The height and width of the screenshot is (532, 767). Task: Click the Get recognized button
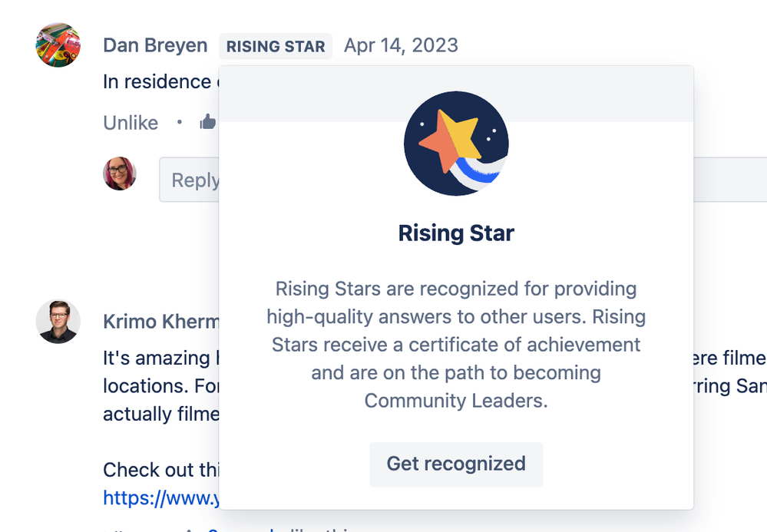(x=456, y=464)
